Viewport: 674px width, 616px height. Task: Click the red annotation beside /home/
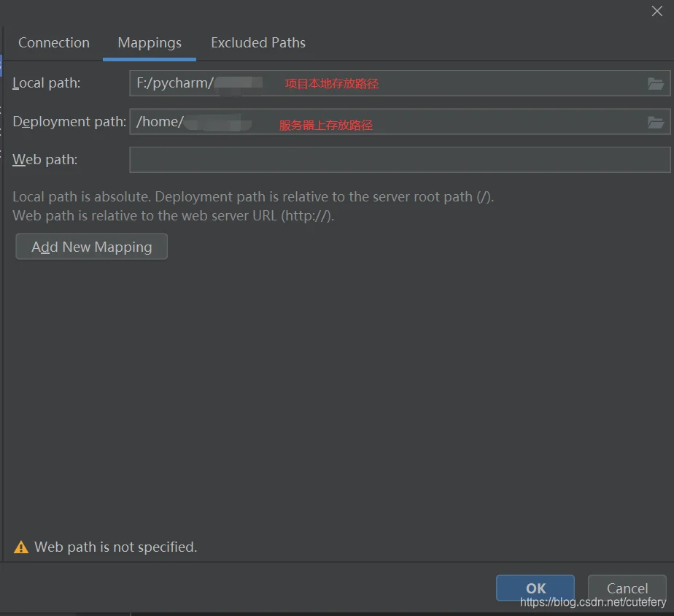pyautogui.click(x=326, y=126)
